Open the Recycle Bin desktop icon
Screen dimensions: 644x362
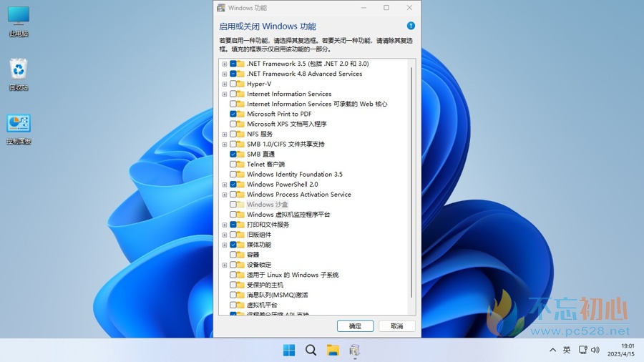pyautogui.click(x=19, y=74)
